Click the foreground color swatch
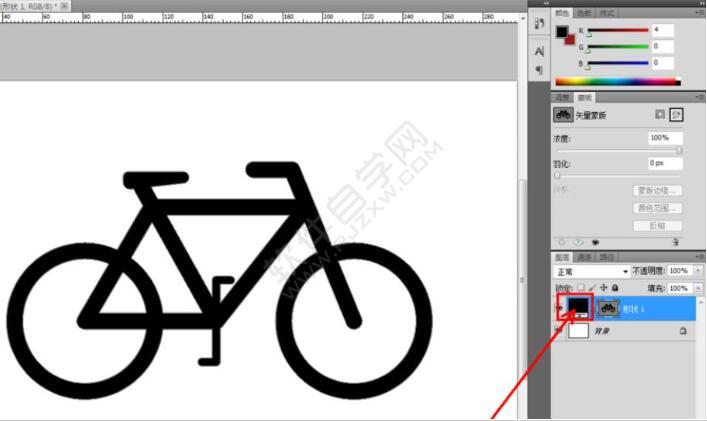 coord(562,32)
